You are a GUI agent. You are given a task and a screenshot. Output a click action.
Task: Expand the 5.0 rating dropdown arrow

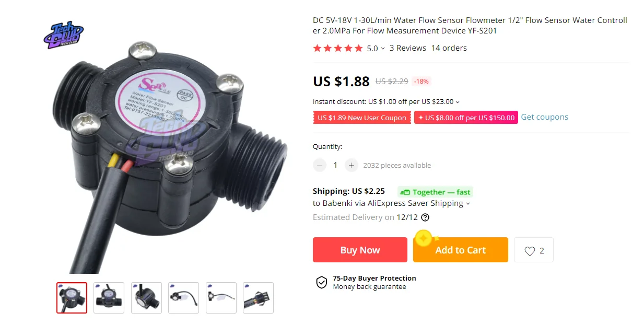coord(383,49)
